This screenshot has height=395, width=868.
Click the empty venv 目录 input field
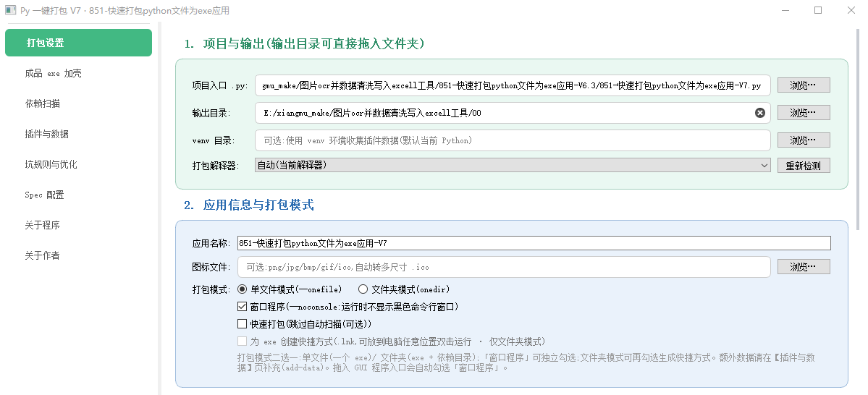(513, 140)
